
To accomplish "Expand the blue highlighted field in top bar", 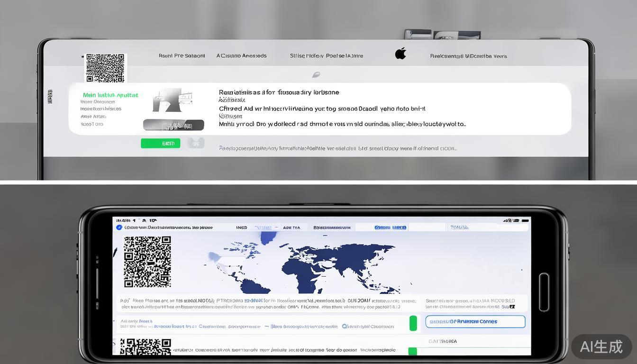I will pos(390,227).
